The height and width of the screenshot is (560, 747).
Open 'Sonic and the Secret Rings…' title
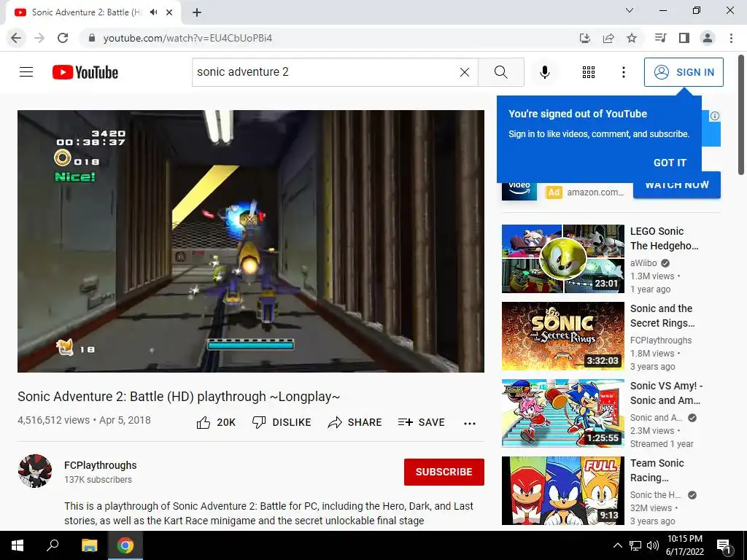click(662, 316)
